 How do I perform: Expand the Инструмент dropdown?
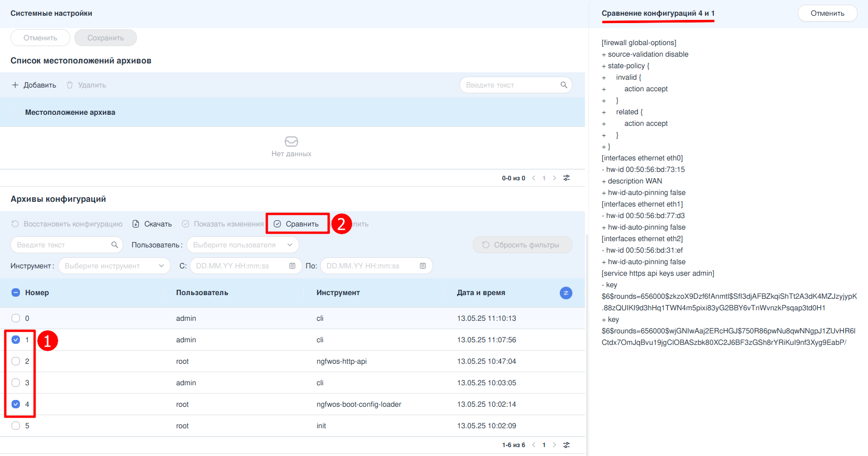pyautogui.click(x=114, y=266)
